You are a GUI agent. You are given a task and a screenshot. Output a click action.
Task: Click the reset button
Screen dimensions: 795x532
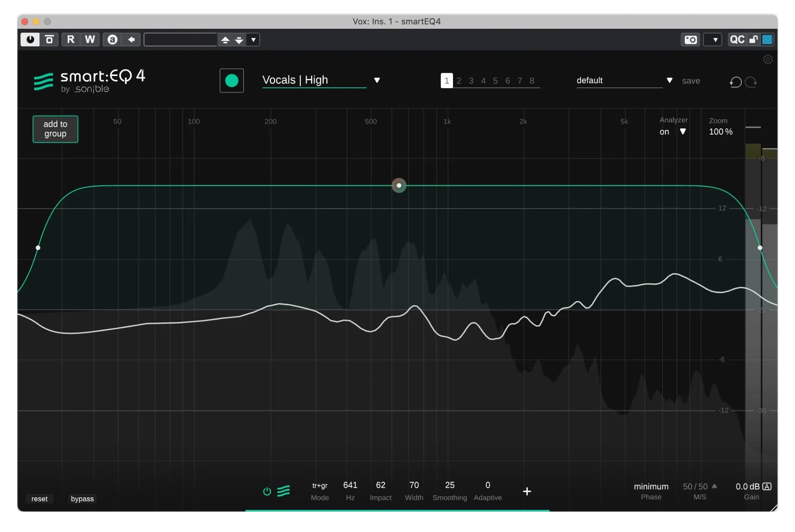39,499
